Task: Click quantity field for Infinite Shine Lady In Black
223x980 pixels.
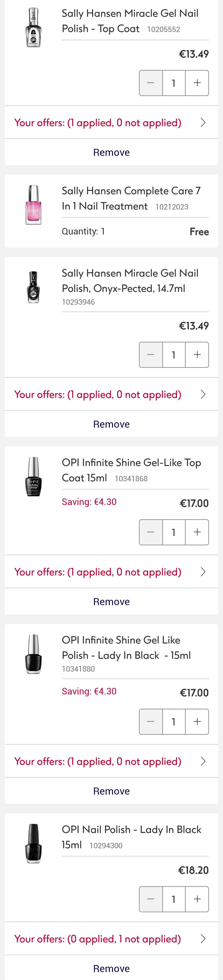Action: point(173,721)
